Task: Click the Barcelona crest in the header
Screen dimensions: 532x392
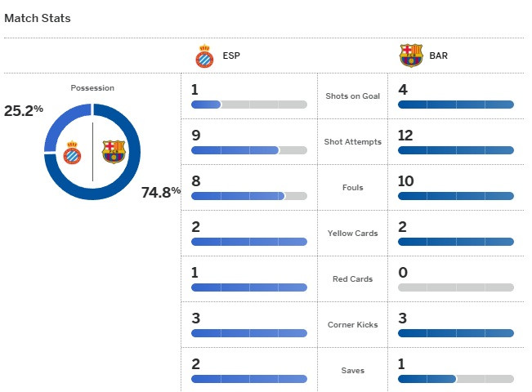Action: pos(411,56)
